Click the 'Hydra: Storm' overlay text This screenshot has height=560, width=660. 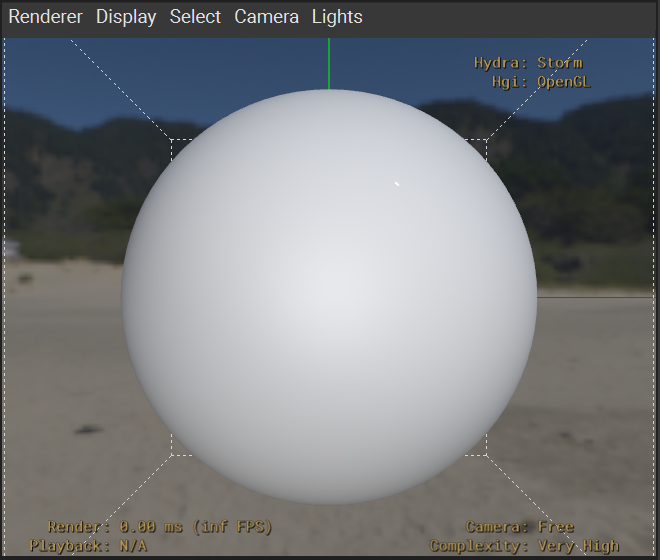[x=528, y=63]
